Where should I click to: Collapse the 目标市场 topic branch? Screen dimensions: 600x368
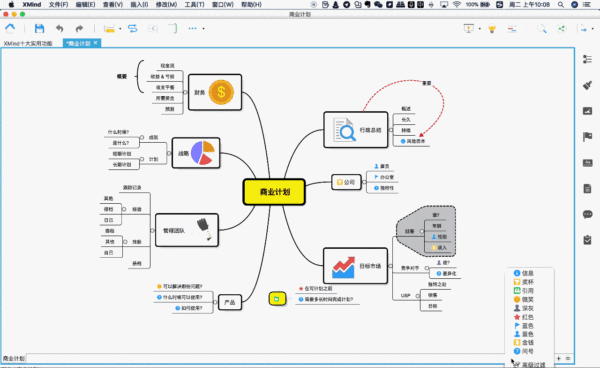point(391,266)
